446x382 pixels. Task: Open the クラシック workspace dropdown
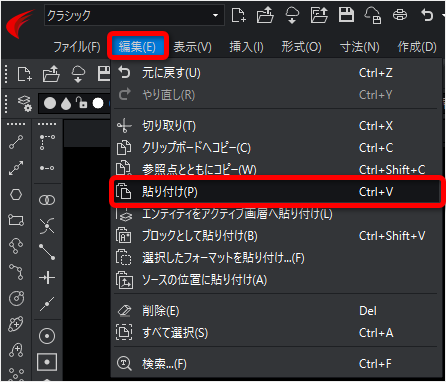pos(134,15)
